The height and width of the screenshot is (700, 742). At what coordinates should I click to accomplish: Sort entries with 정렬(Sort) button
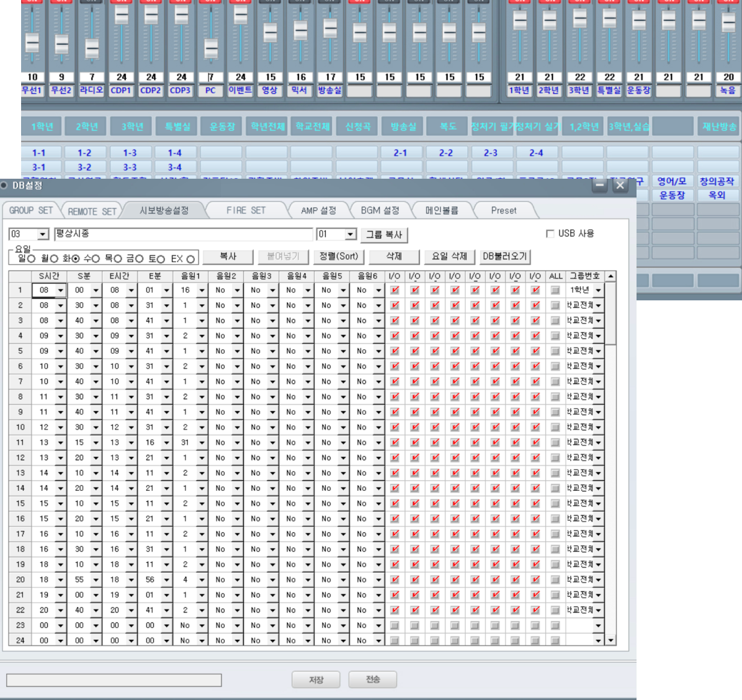338,256
